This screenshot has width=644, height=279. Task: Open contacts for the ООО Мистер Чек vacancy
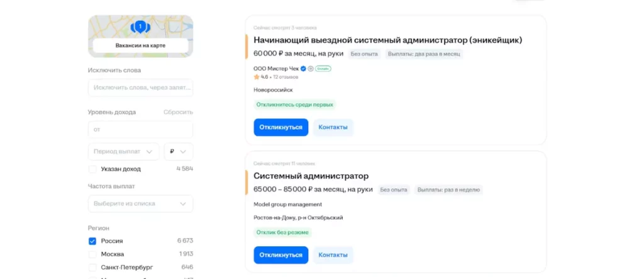tap(333, 127)
